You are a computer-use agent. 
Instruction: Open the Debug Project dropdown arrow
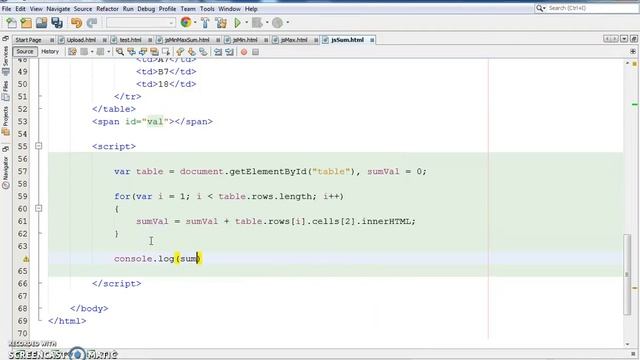[x=267, y=22]
